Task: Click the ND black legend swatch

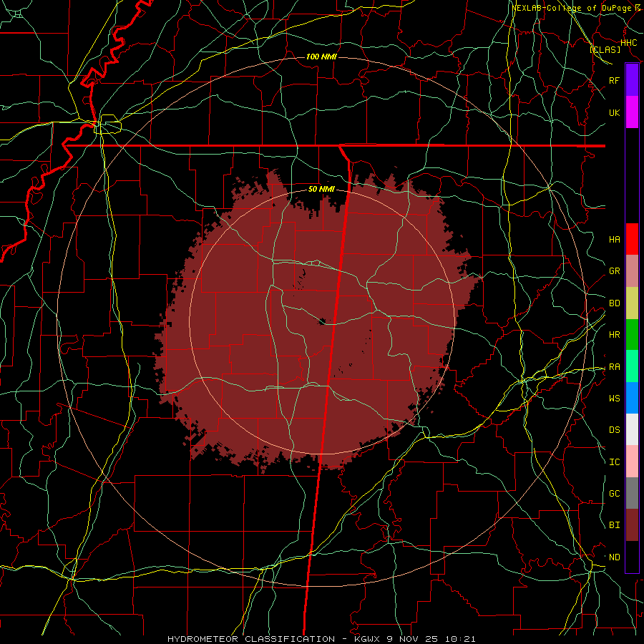Action: [632, 557]
